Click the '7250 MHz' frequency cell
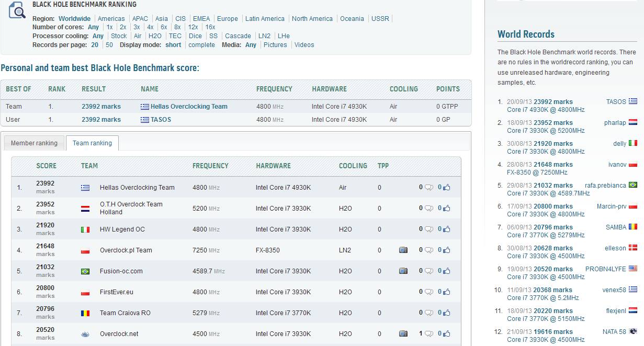The width and height of the screenshot is (644, 346). tap(206, 250)
